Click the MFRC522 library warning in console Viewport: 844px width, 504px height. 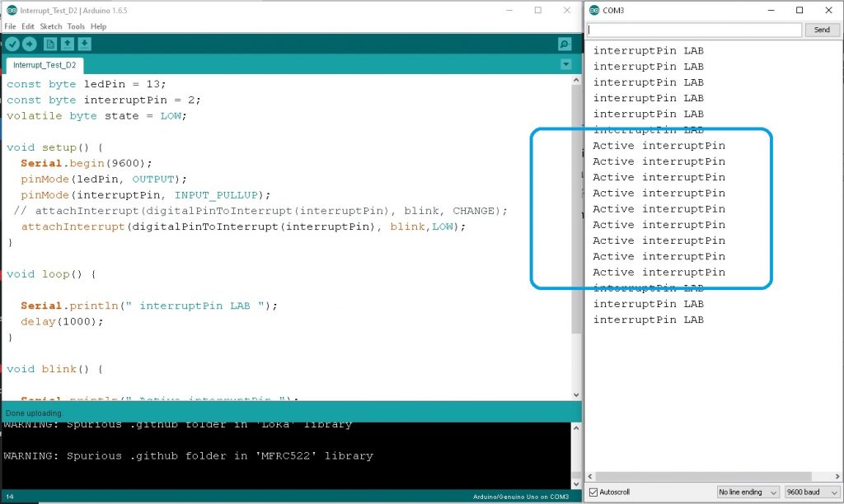coord(188,456)
